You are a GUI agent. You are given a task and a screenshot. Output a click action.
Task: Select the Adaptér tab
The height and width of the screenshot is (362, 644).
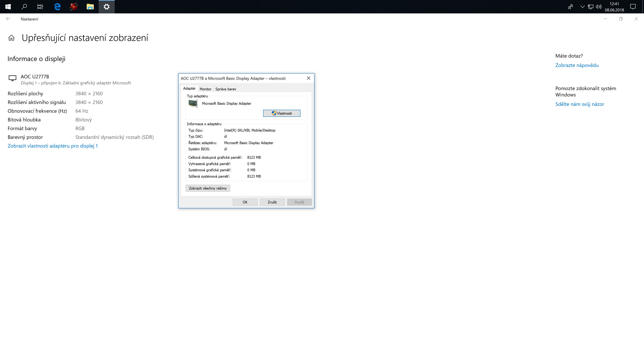pyautogui.click(x=189, y=89)
